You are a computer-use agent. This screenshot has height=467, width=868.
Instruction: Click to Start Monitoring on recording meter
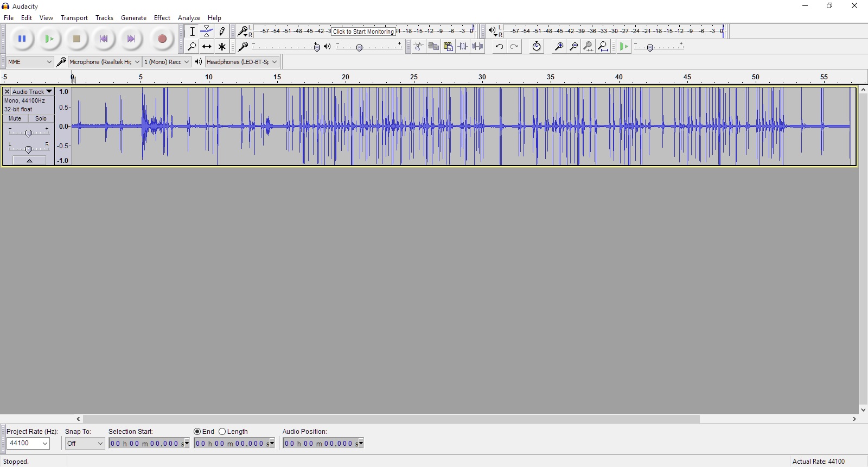pyautogui.click(x=363, y=31)
